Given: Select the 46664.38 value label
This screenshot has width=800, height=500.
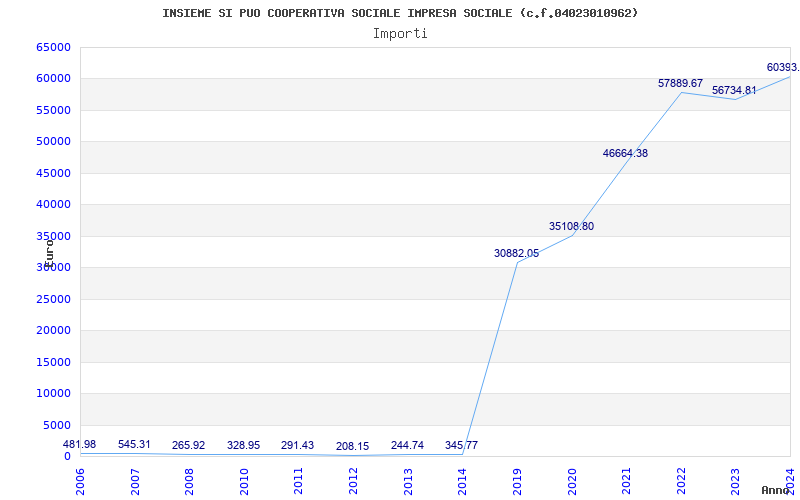Looking at the screenshot, I should pos(626,154).
